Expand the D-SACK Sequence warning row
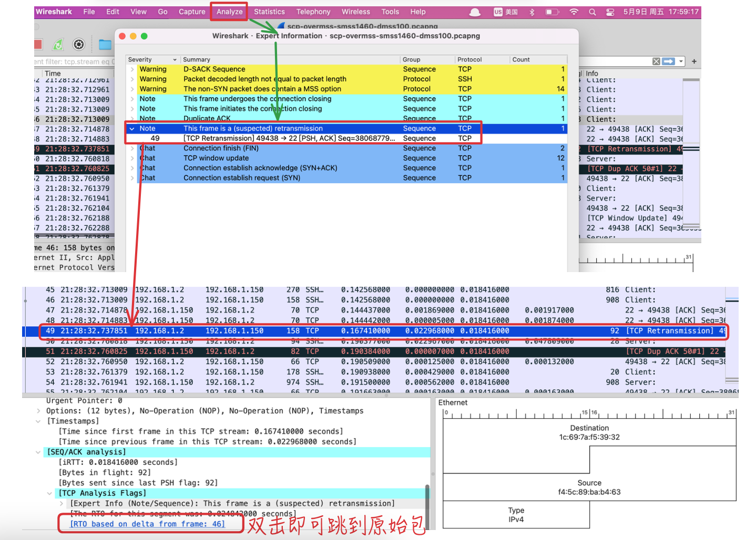 click(132, 69)
